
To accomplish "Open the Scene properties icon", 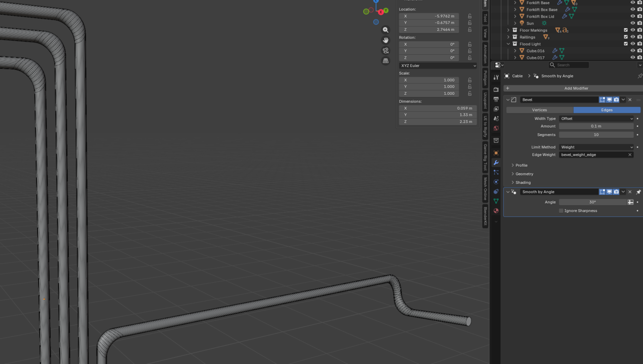I will click(496, 118).
